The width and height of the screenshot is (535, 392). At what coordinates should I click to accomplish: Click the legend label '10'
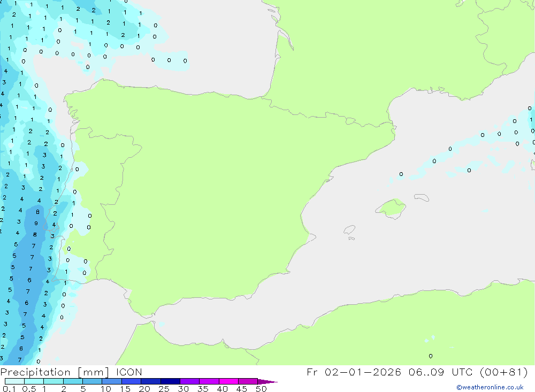coord(106,389)
